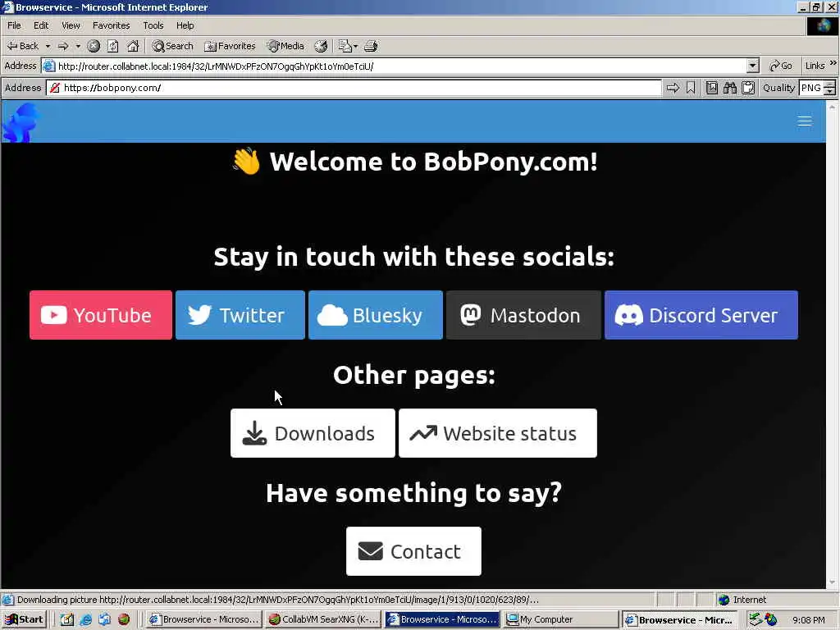Open the hamburger menu on BobPony site
Image resolution: width=840 pixels, height=630 pixels.
[x=804, y=121]
